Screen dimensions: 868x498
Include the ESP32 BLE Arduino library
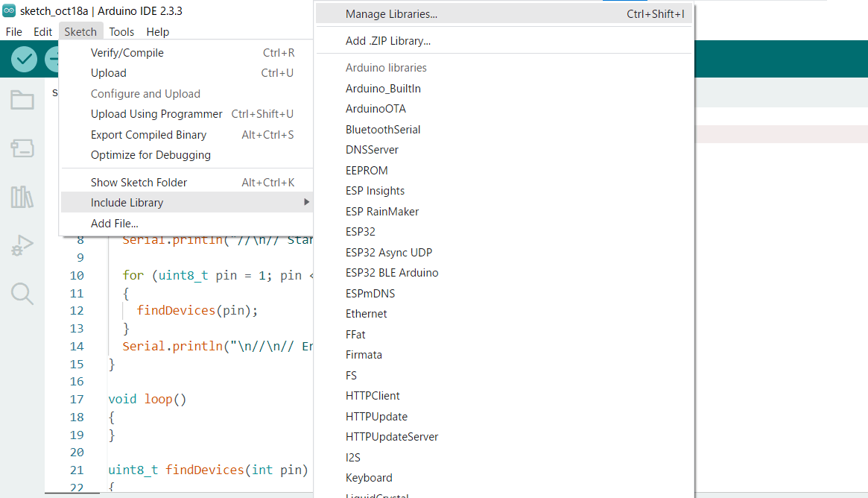504,273
